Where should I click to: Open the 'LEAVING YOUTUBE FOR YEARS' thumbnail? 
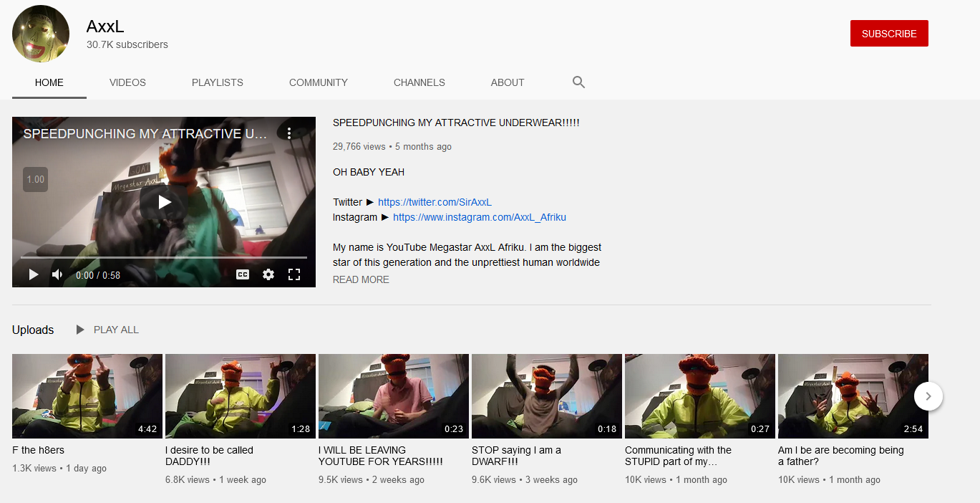point(394,396)
